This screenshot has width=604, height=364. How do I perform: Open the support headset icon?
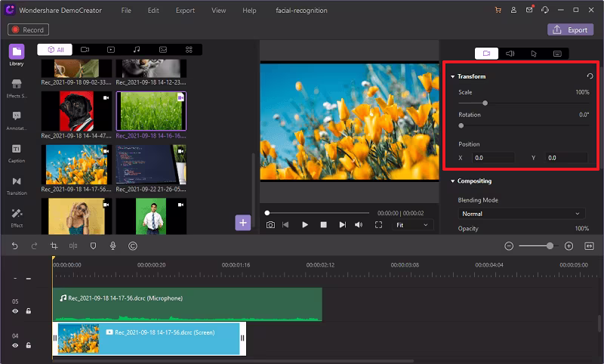[x=545, y=11]
